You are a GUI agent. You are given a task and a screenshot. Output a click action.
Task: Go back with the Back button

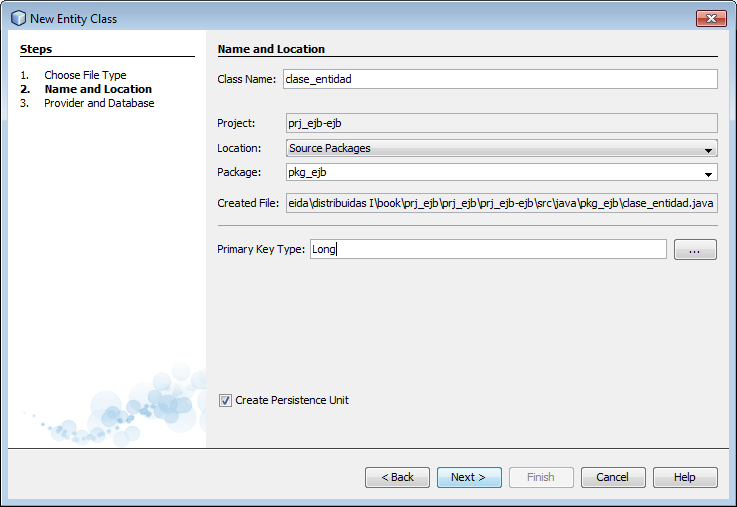pyautogui.click(x=397, y=477)
